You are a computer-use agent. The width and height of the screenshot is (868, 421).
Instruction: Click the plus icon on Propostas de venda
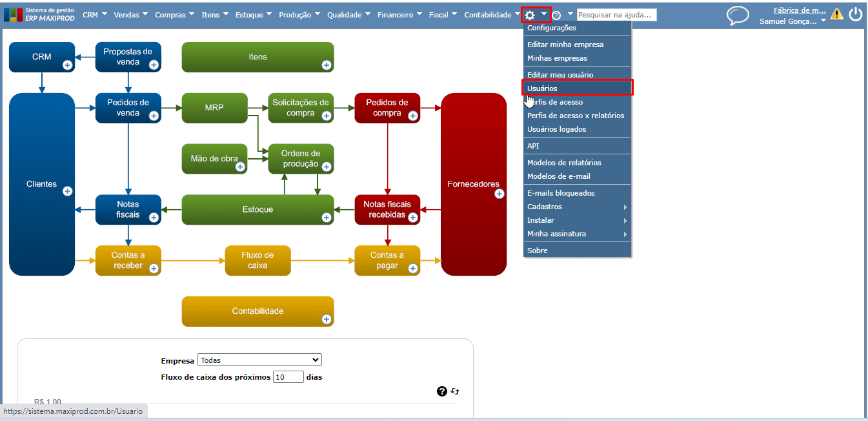(154, 65)
